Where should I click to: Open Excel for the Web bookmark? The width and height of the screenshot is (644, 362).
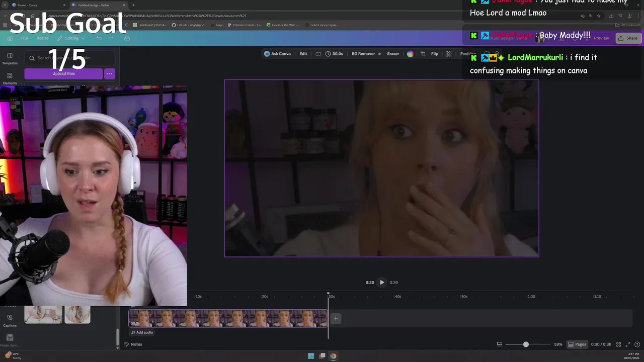283,25
